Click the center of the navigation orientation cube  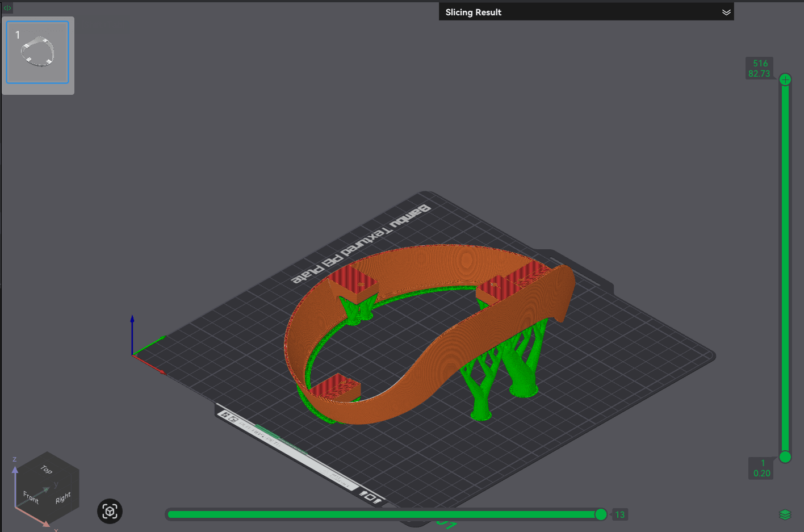[x=47, y=489]
